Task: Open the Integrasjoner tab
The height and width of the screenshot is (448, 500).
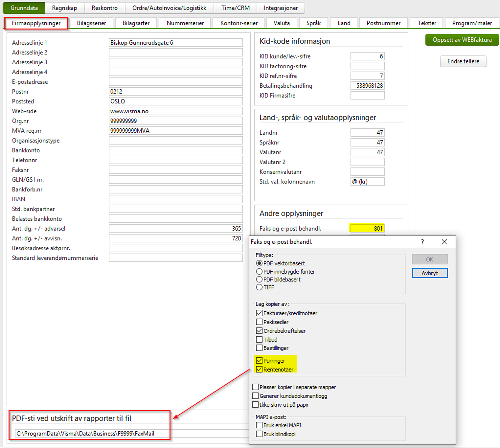Action: coord(281,8)
